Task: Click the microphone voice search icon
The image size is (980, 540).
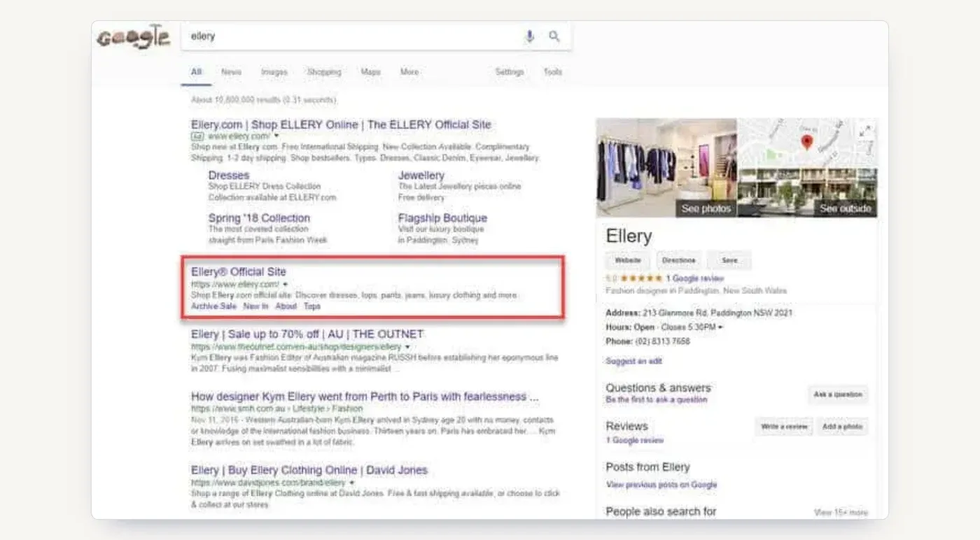Action: 530,36
